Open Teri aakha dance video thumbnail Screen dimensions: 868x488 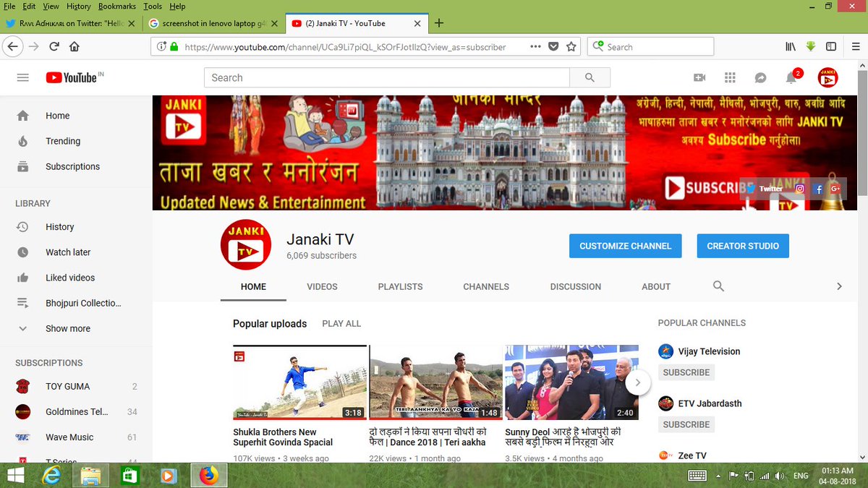[x=435, y=382]
